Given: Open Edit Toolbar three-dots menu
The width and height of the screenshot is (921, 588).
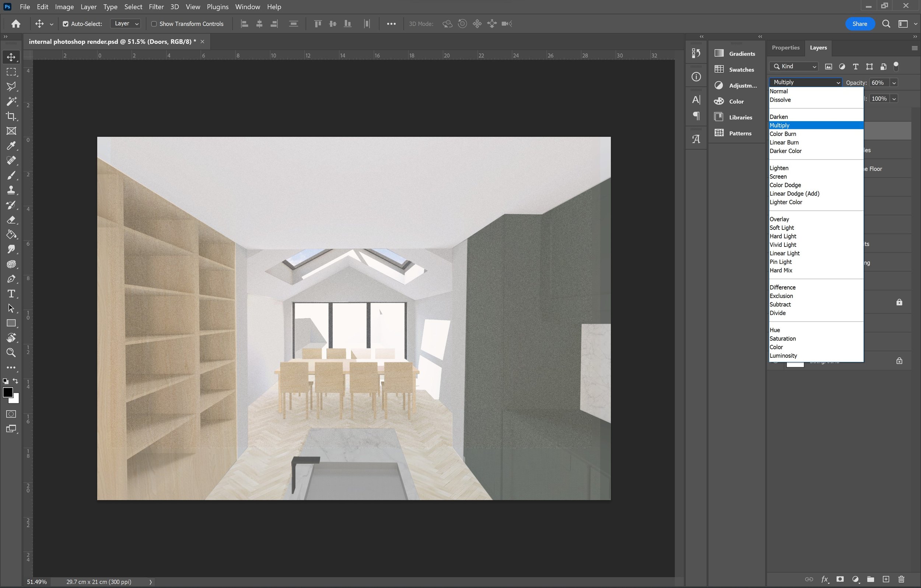Looking at the screenshot, I should [x=11, y=368].
